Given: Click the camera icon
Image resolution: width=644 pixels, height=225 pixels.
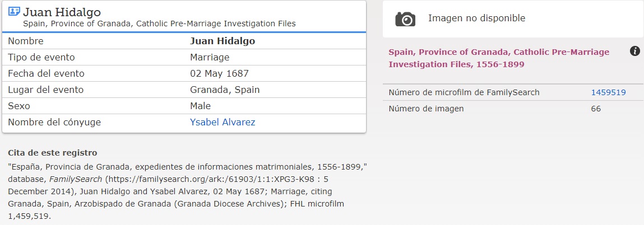Looking at the screenshot, I should [x=405, y=19].
